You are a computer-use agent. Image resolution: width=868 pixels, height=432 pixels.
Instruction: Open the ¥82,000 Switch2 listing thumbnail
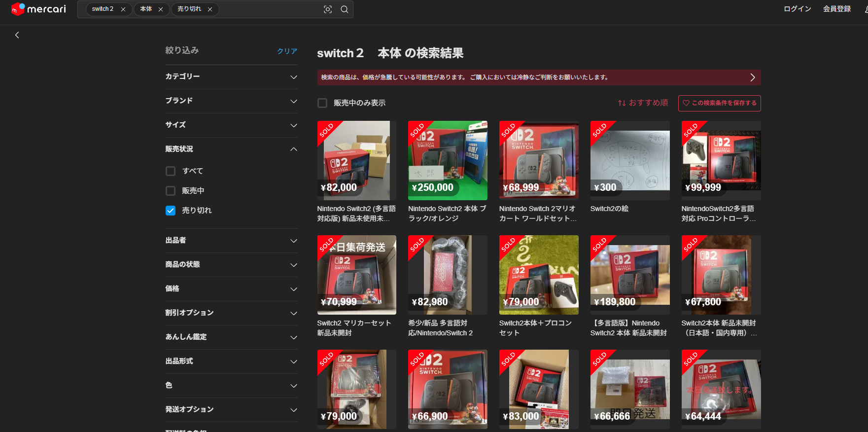pyautogui.click(x=356, y=160)
